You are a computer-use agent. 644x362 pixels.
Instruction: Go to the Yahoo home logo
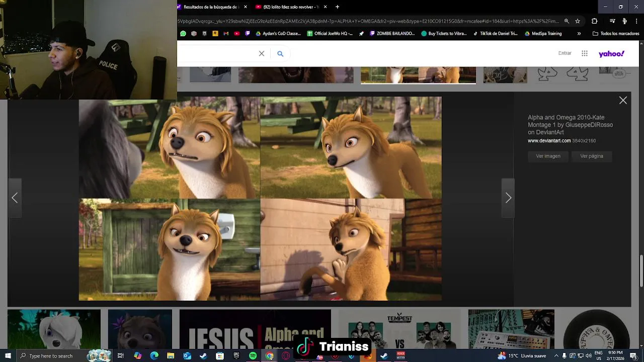coord(611,54)
